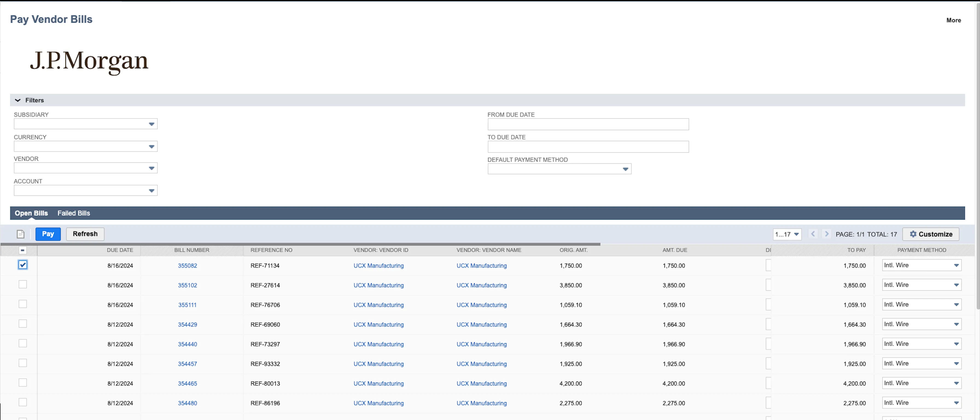
Task: Open the Account dropdown
Action: point(86,190)
